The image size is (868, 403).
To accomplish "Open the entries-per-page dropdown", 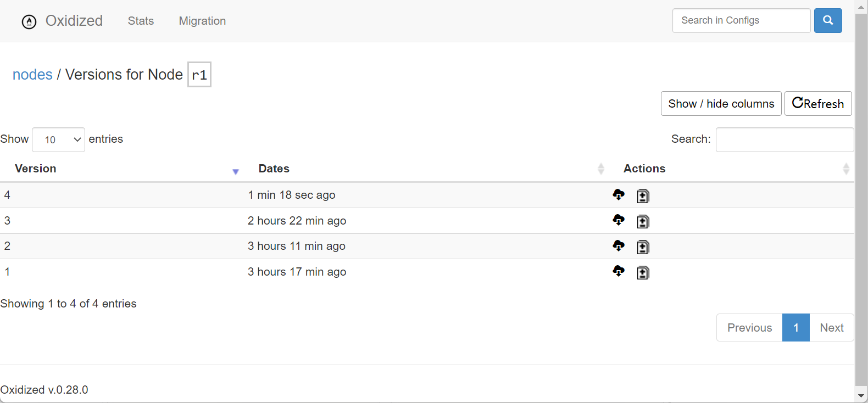I will point(58,140).
